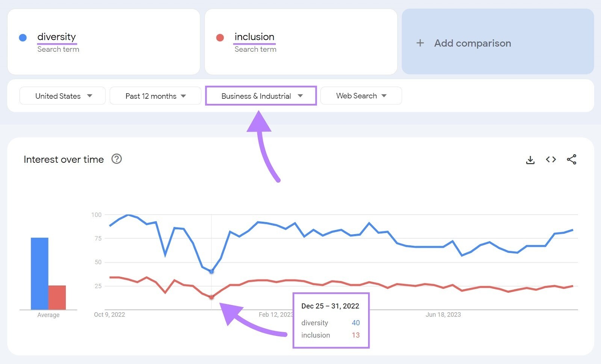Open the Business & Industrial category dropdown
This screenshot has width=601, height=364.
pos(261,96)
